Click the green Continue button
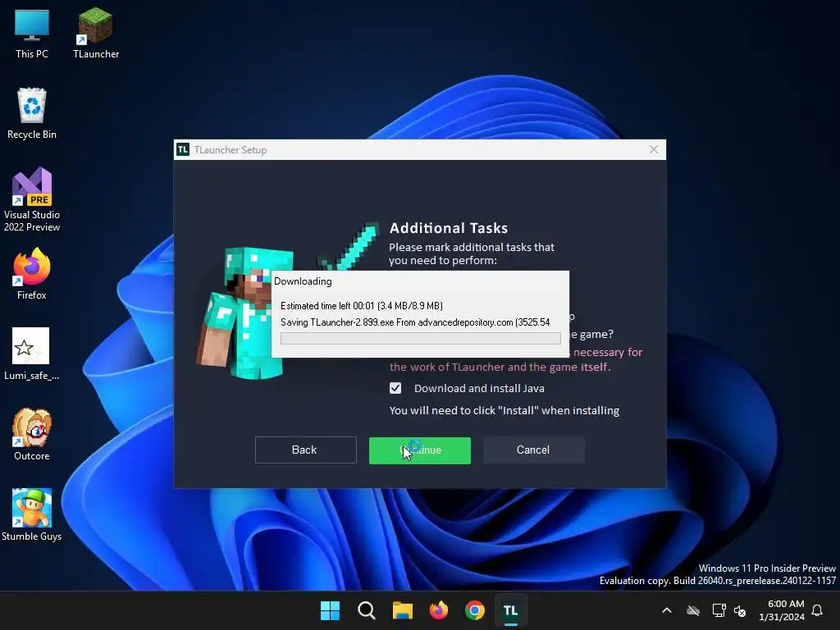 pos(419,450)
